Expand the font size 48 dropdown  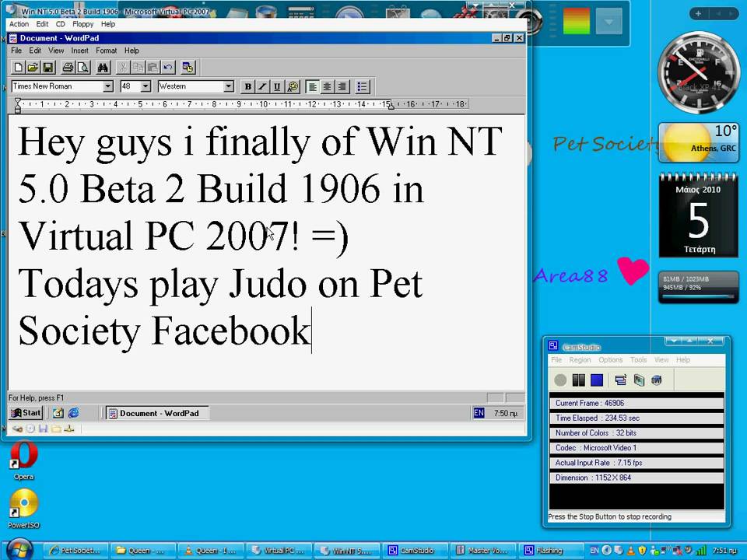(146, 86)
